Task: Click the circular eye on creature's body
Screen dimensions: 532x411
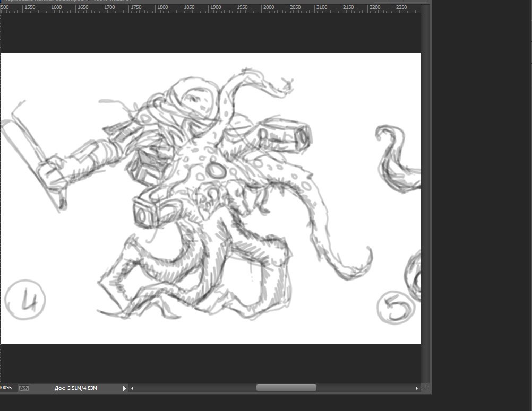Action: [x=216, y=171]
